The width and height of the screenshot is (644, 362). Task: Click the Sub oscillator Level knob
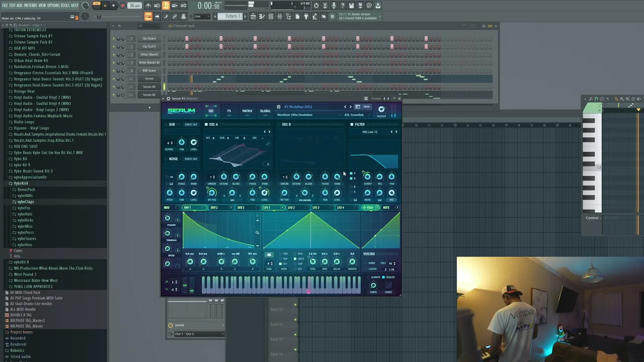coord(194,143)
